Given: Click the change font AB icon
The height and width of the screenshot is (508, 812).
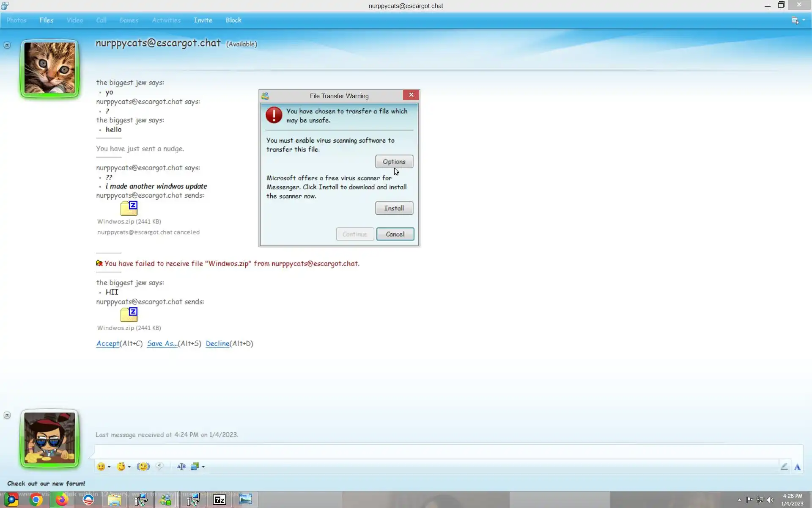Looking at the screenshot, I should 181,467.
